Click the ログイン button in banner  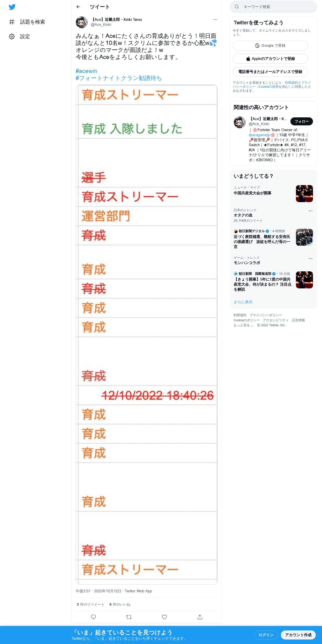[266, 635]
